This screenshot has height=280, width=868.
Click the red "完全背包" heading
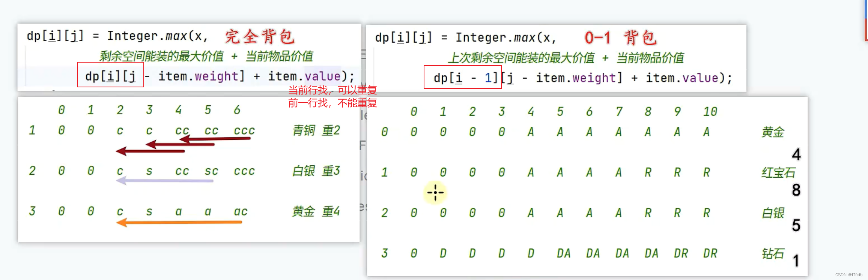click(260, 37)
